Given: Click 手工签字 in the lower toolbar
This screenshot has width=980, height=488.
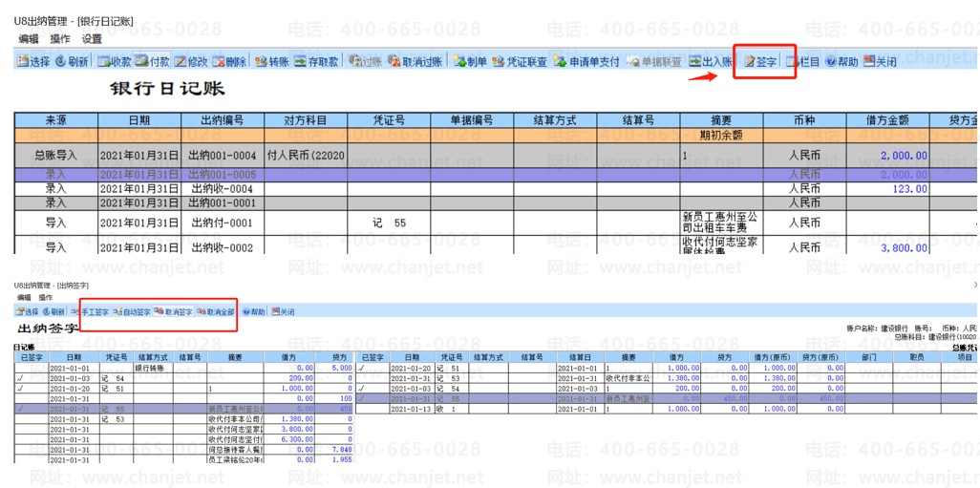Looking at the screenshot, I should point(93,311).
